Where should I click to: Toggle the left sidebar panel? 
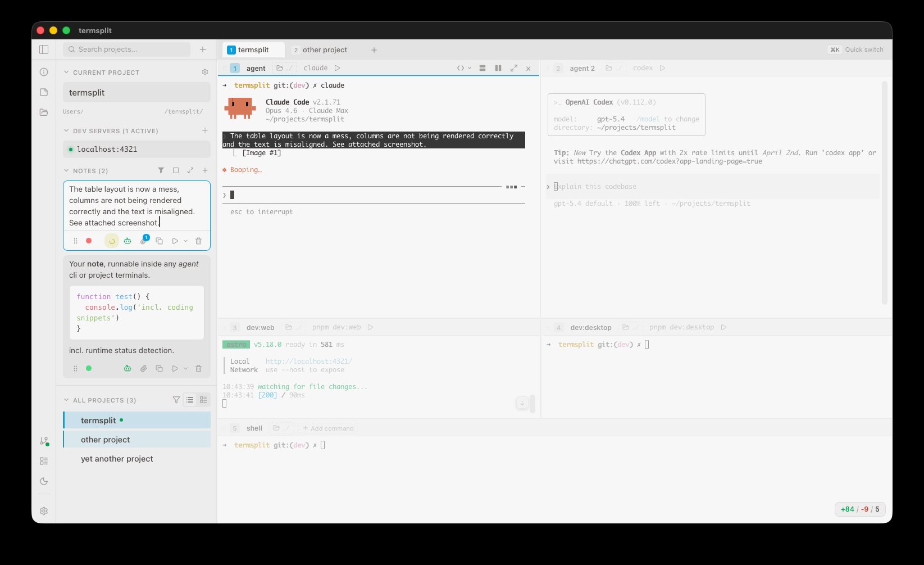pos(44,49)
